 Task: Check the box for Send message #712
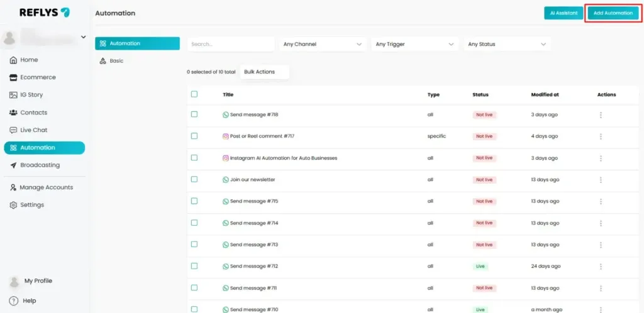click(x=194, y=266)
